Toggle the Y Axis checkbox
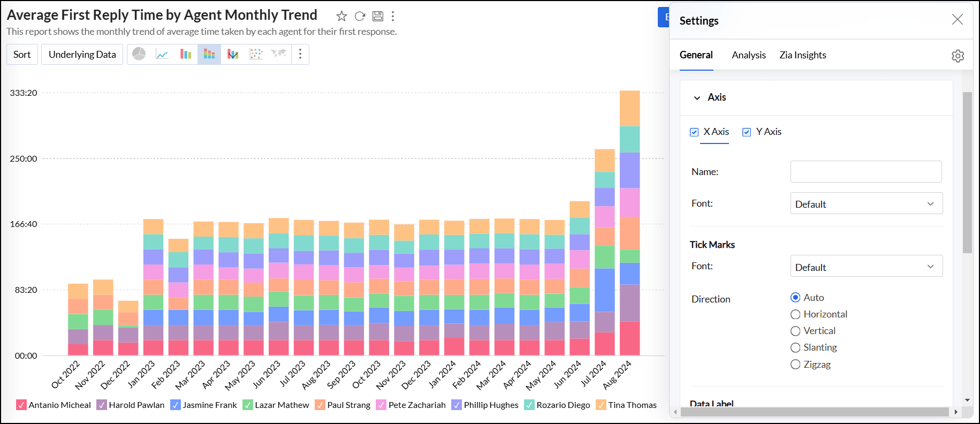 point(747,132)
